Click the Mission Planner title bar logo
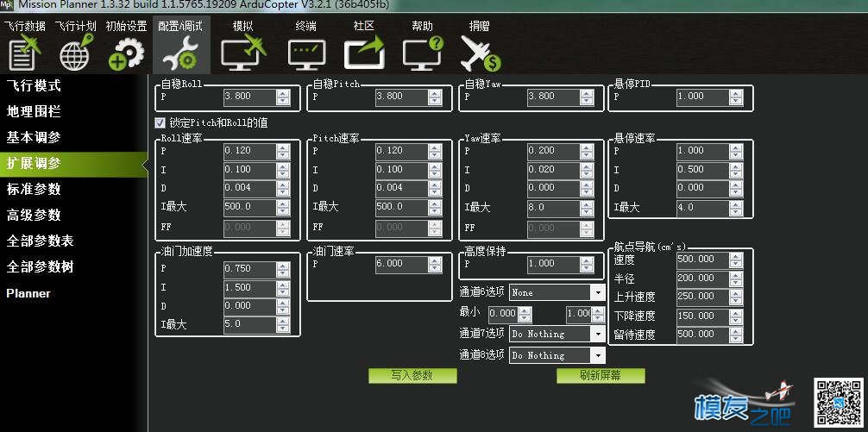868x432 pixels. click(x=7, y=5)
